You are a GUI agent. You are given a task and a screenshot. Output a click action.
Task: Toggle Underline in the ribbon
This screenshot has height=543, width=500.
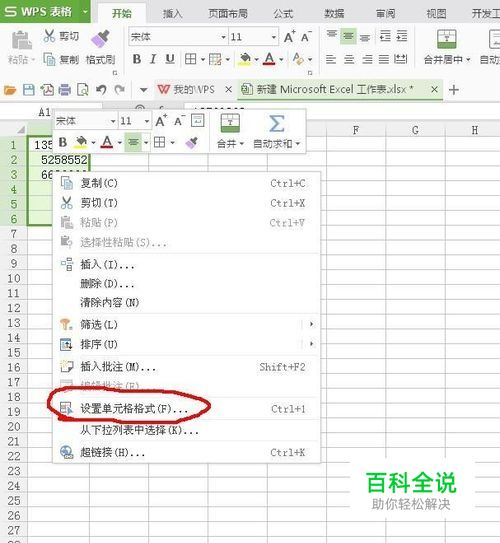170,59
